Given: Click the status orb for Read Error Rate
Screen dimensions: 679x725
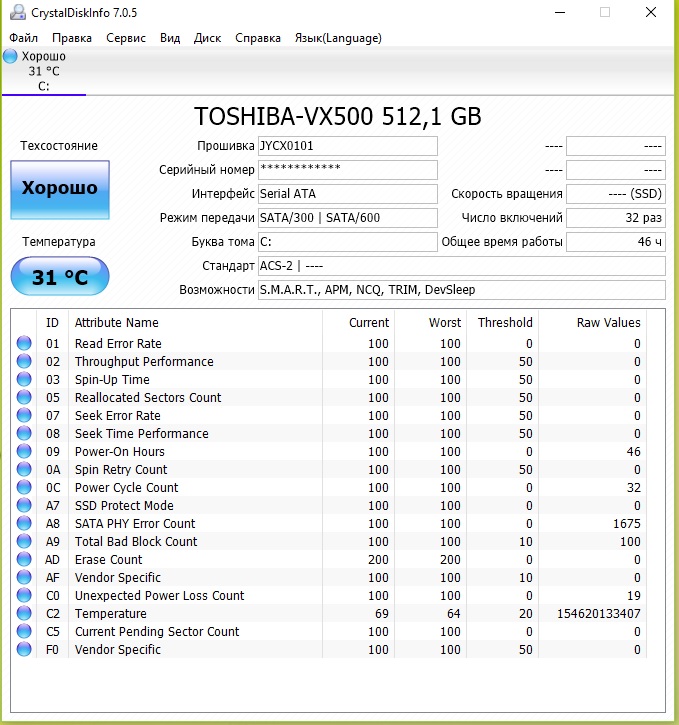Looking at the screenshot, I should [24, 343].
